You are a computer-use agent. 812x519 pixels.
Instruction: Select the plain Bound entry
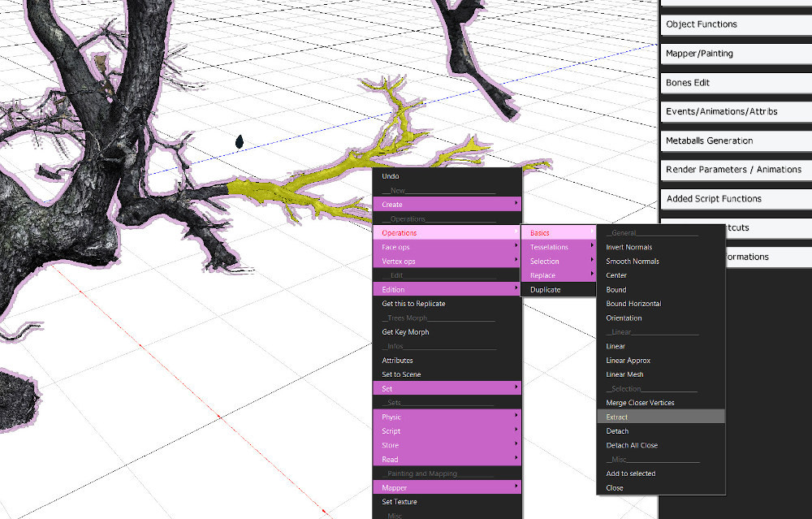click(x=661, y=289)
